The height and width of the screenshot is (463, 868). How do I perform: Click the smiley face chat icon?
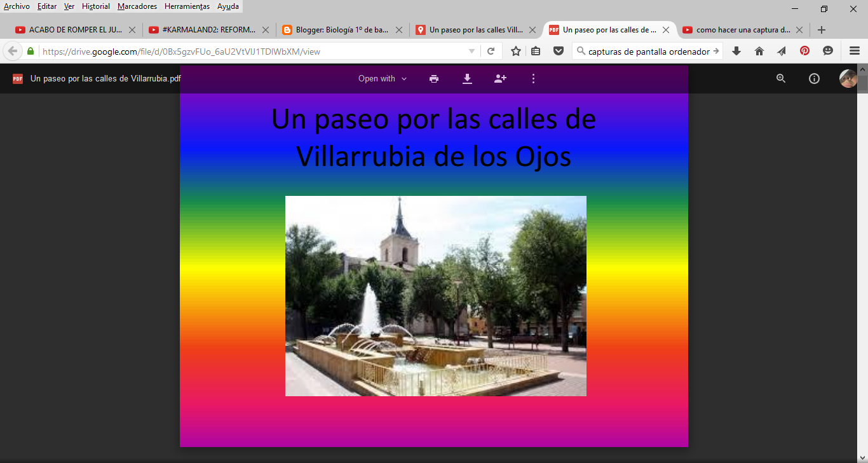827,51
